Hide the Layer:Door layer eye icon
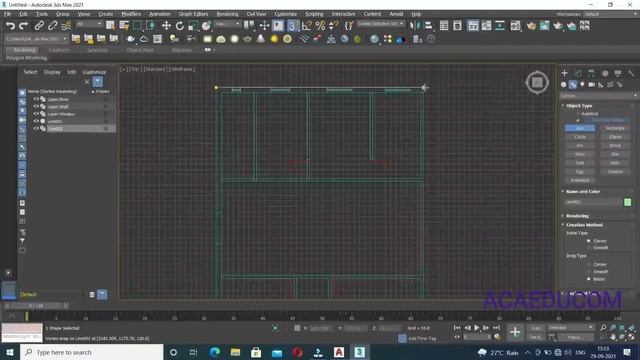The width and height of the screenshot is (640, 360). (36, 99)
